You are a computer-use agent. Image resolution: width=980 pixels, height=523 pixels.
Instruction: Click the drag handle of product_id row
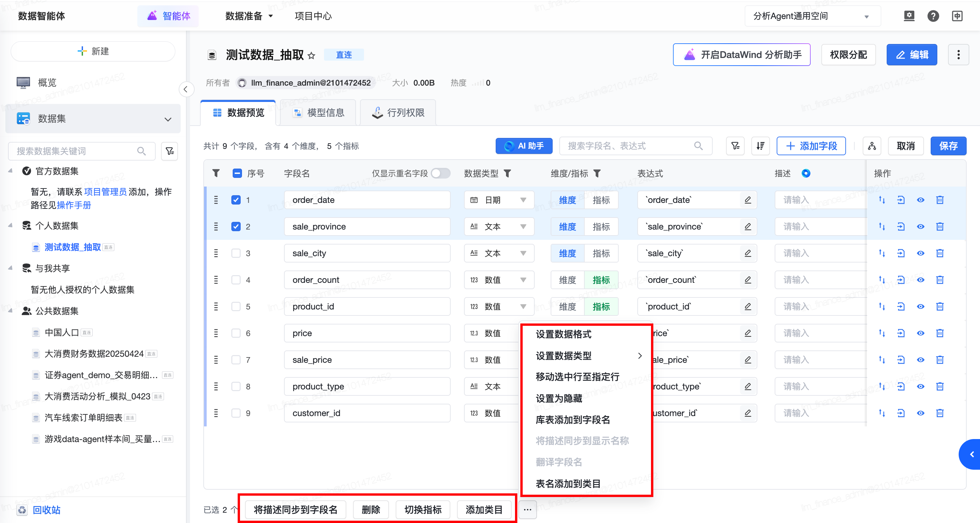[x=216, y=307]
